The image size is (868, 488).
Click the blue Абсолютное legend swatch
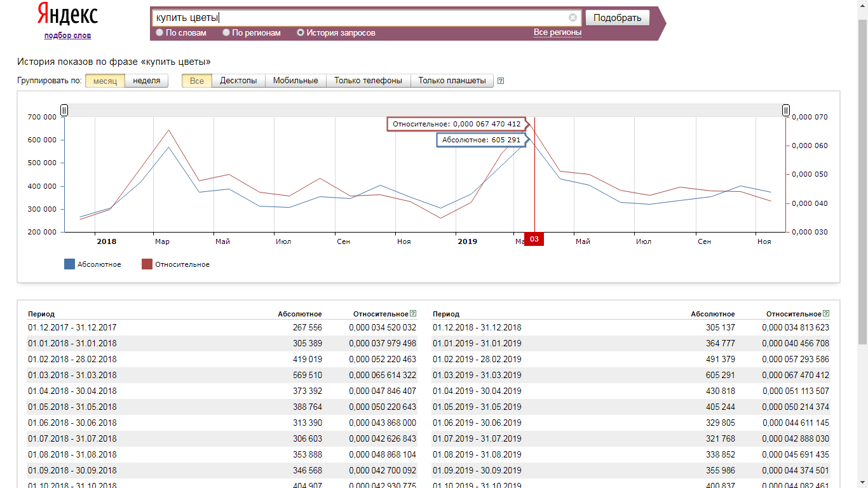tap(70, 264)
